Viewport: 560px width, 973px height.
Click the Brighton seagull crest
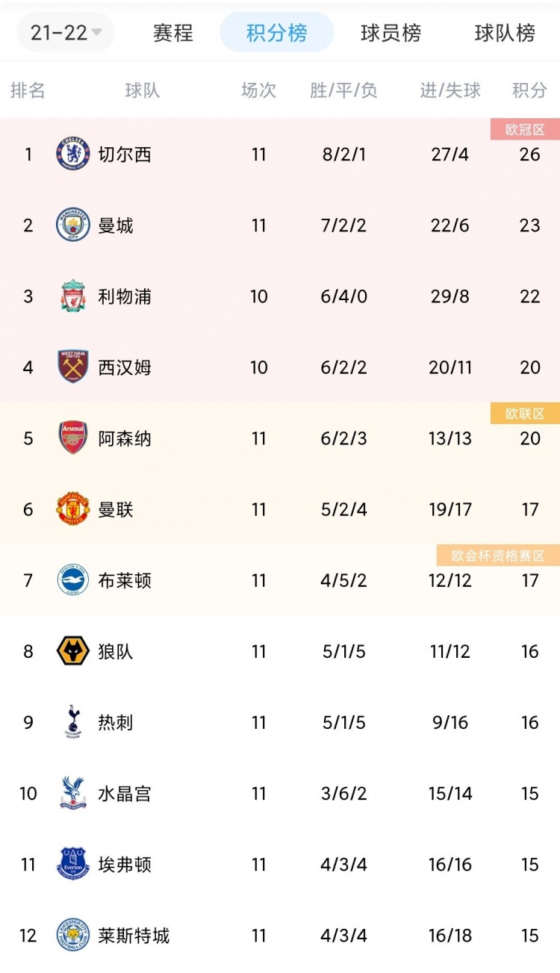(x=72, y=580)
